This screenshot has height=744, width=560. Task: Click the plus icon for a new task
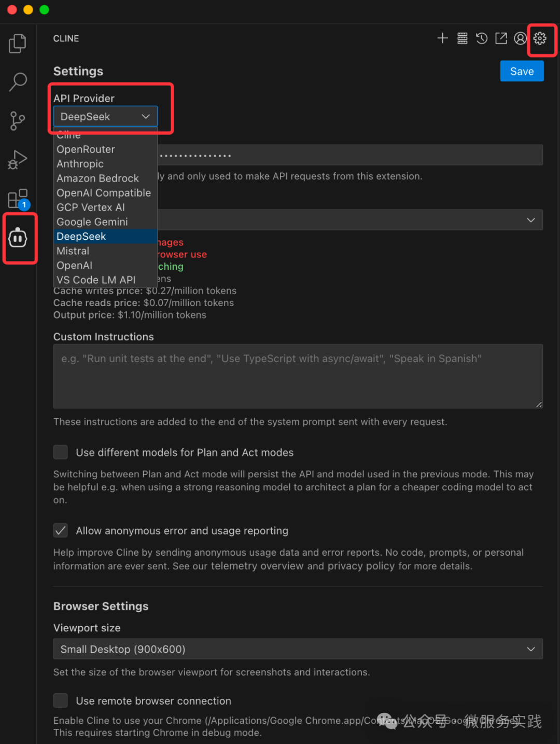click(x=442, y=38)
